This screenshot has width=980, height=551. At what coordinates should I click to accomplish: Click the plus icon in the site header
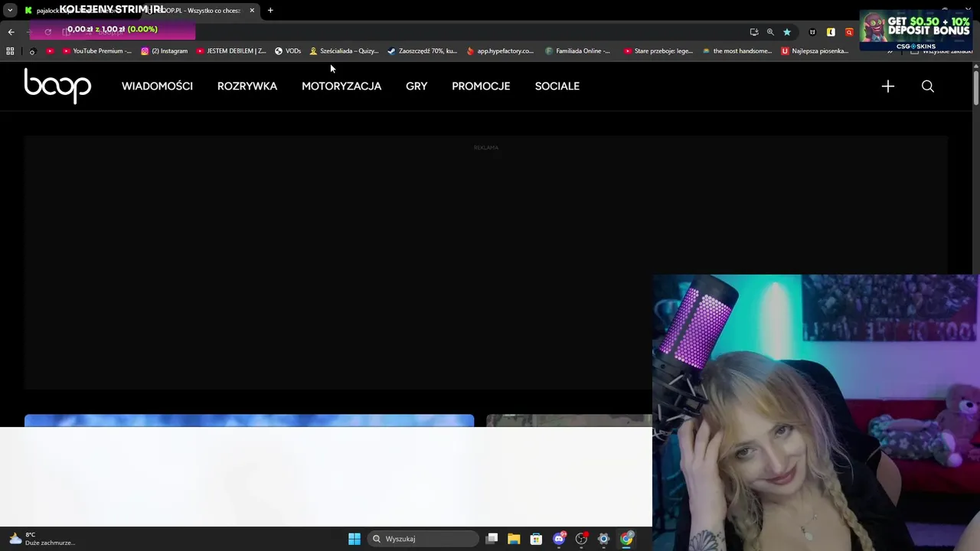pyautogui.click(x=888, y=86)
